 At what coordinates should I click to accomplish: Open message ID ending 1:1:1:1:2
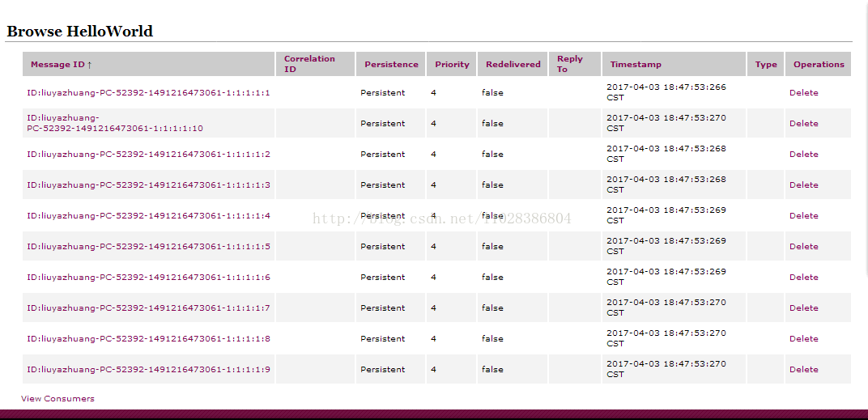148,154
